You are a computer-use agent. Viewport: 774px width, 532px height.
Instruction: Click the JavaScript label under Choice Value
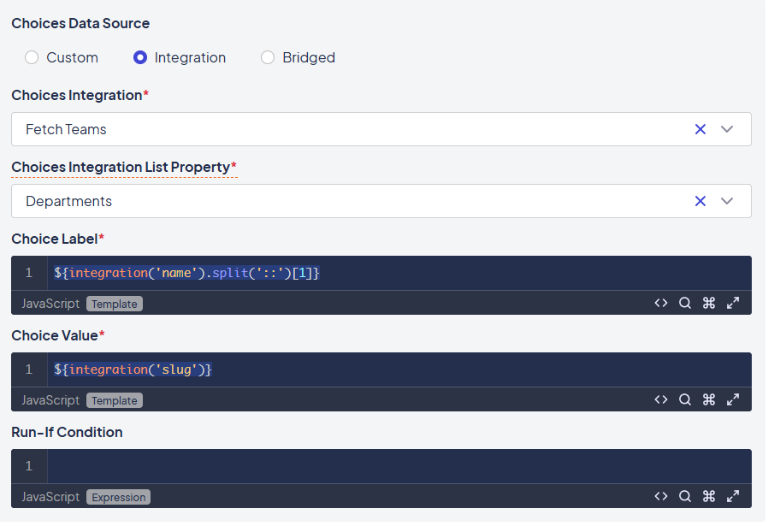coord(50,400)
